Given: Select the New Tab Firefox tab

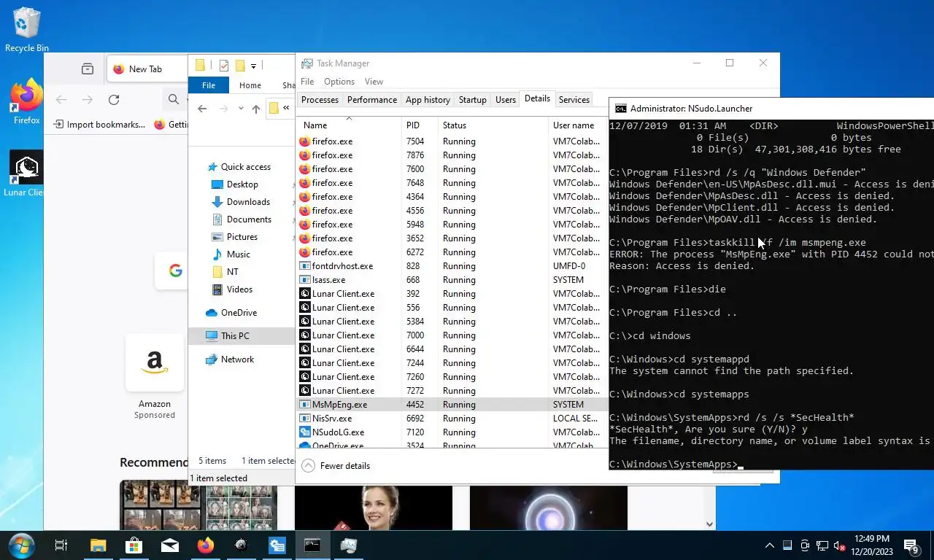Looking at the screenshot, I should pos(147,69).
